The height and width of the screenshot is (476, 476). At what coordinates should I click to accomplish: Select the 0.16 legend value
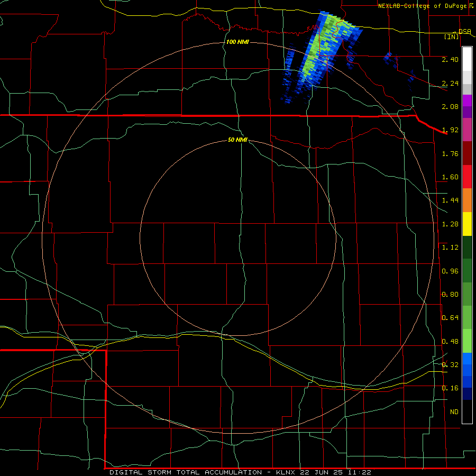450,388
